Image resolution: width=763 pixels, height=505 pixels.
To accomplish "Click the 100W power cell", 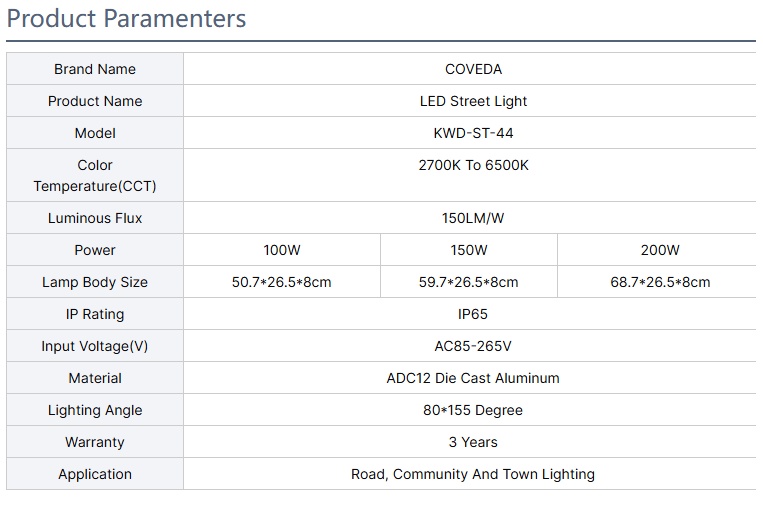I will (281, 250).
